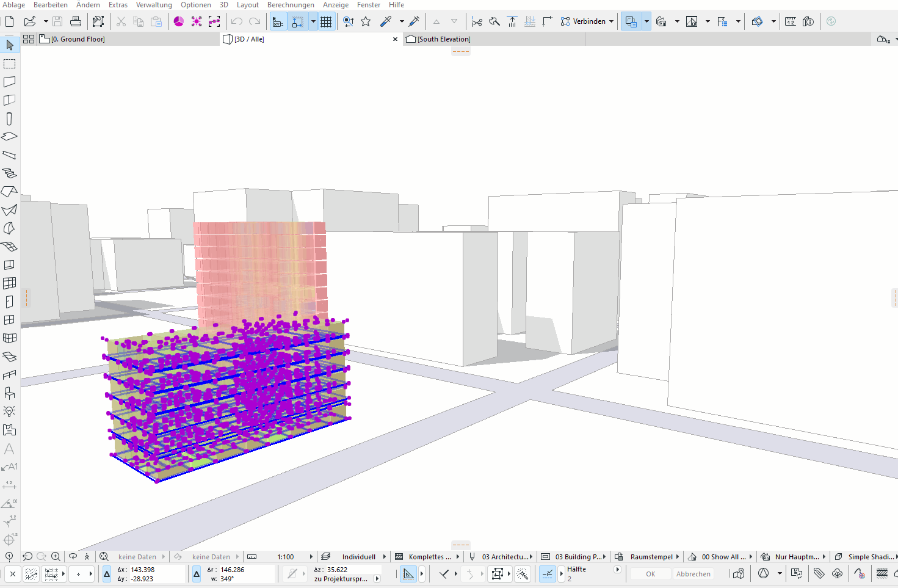Screen dimensions: 898x588
Task: Click the Abbrechen button
Action: 693,574
